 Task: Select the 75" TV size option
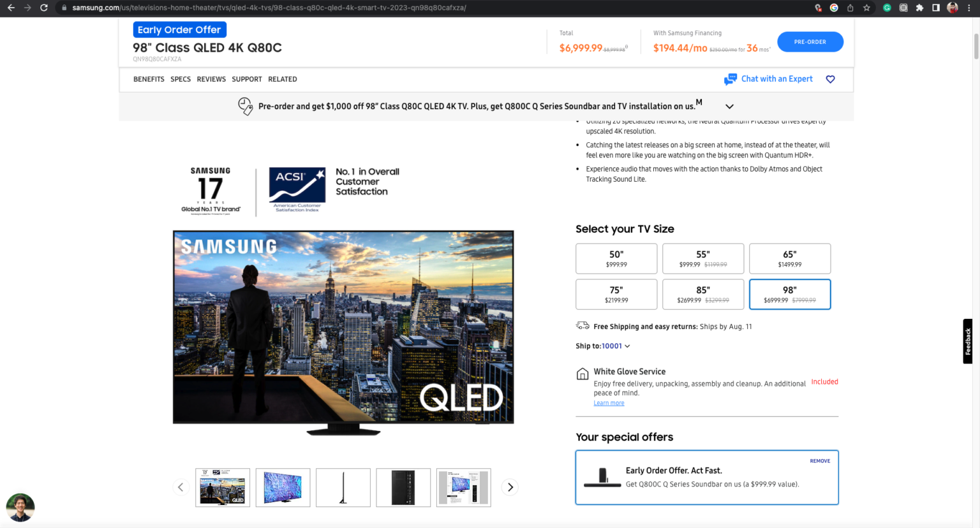(x=616, y=294)
